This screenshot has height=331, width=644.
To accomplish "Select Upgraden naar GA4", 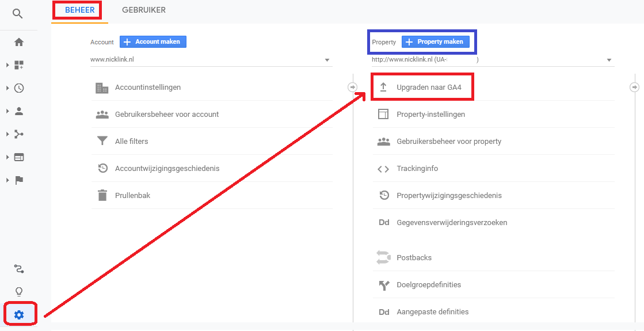I will click(429, 87).
